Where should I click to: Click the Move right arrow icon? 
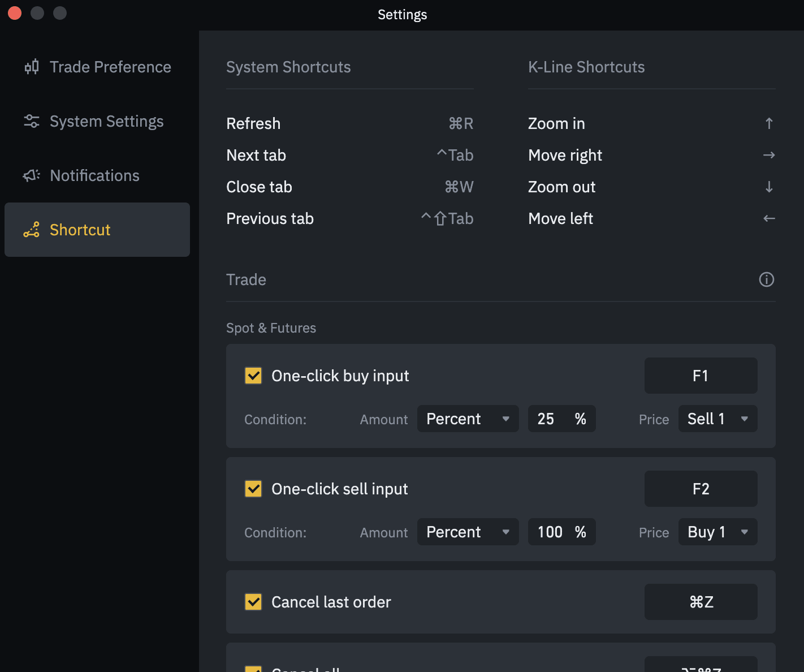pos(768,155)
